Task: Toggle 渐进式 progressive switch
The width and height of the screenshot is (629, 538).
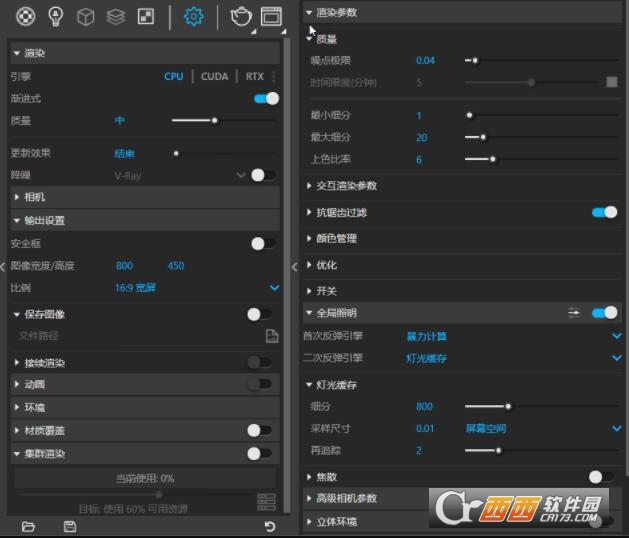Action: point(266,99)
